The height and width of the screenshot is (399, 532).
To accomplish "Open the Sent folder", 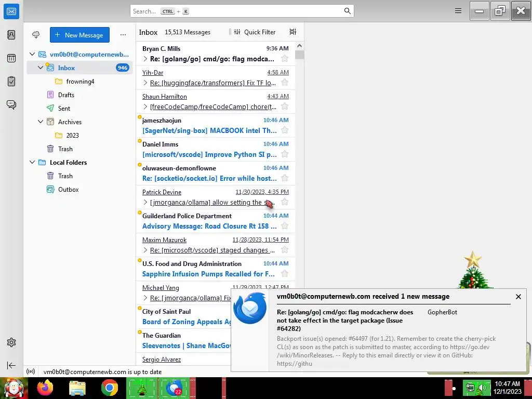I will 79,108.
